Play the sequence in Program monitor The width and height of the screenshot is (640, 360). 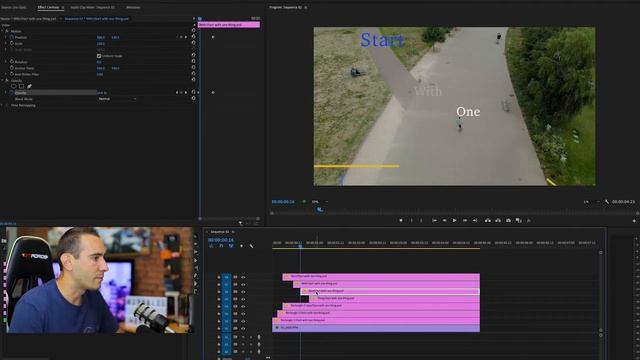454,220
